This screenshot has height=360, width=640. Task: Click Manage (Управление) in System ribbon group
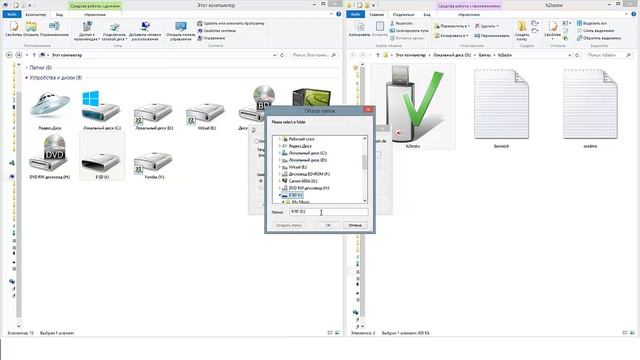pyautogui.click(x=211, y=38)
